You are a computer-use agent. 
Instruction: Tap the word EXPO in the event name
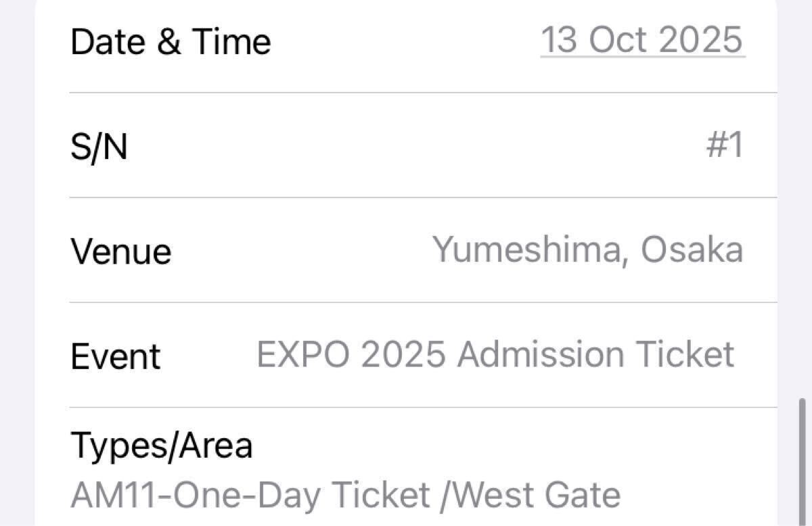303,355
